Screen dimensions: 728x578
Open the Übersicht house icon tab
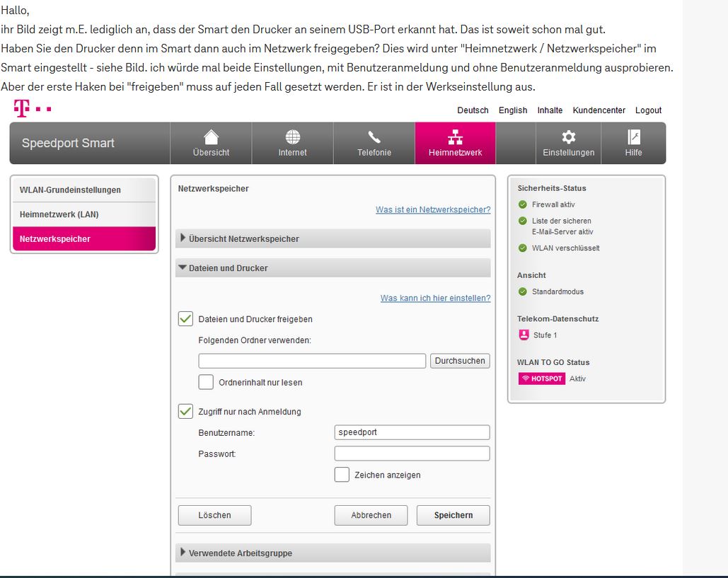pos(211,143)
